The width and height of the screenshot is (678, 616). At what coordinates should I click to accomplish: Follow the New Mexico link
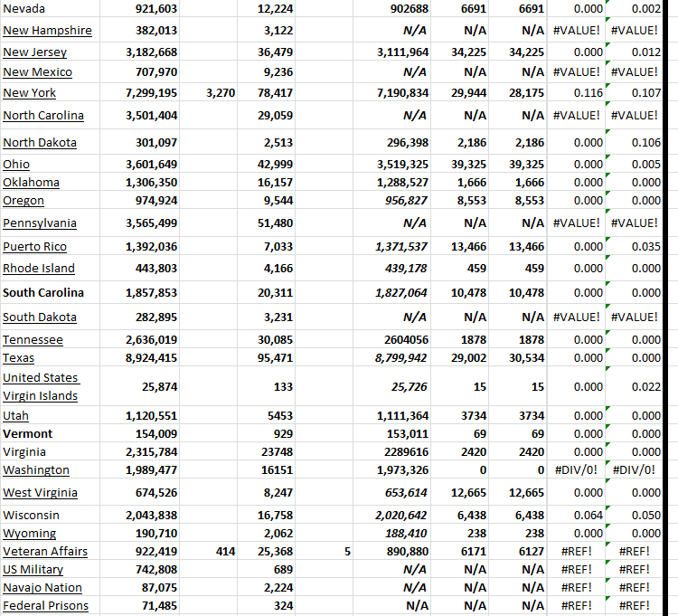point(37,71)
